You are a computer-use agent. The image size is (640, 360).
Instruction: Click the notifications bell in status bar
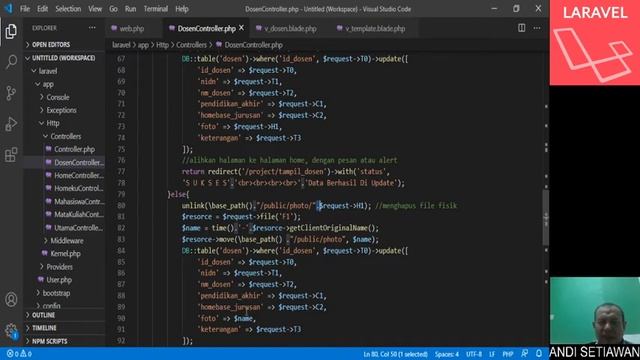click(539, 354)
